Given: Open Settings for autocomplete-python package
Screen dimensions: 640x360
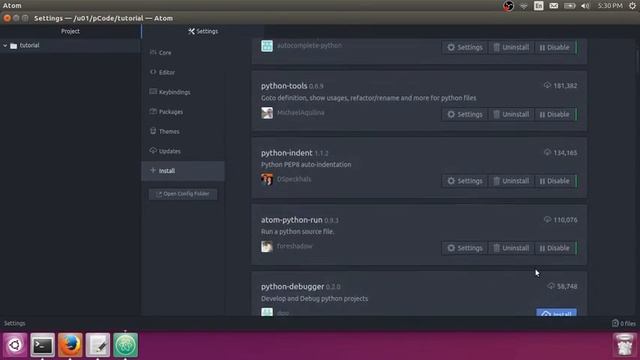Looking at the screenshot, I should point(465,47).
